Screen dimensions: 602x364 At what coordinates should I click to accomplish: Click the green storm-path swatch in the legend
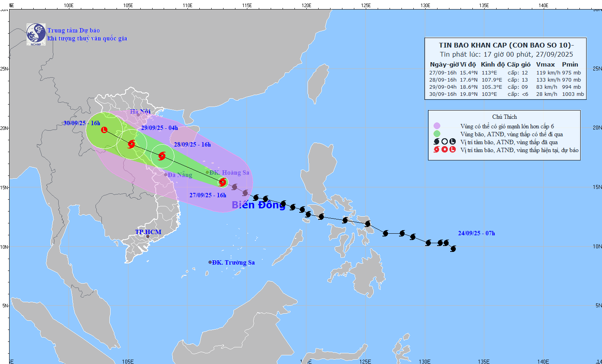[437, 134]
